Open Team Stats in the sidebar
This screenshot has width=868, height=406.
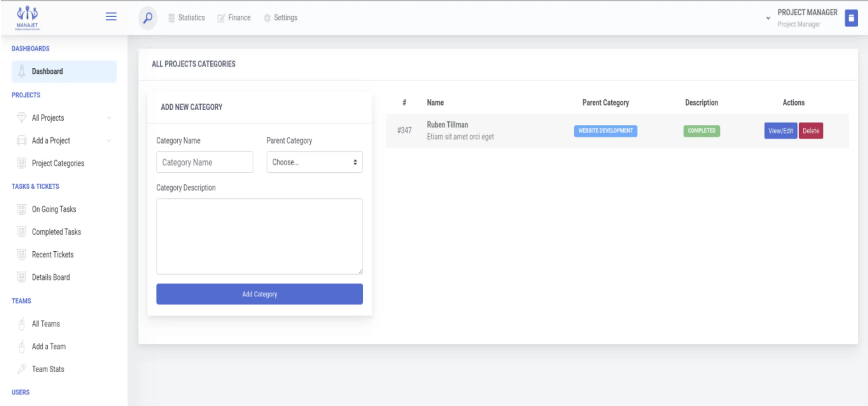48,369
